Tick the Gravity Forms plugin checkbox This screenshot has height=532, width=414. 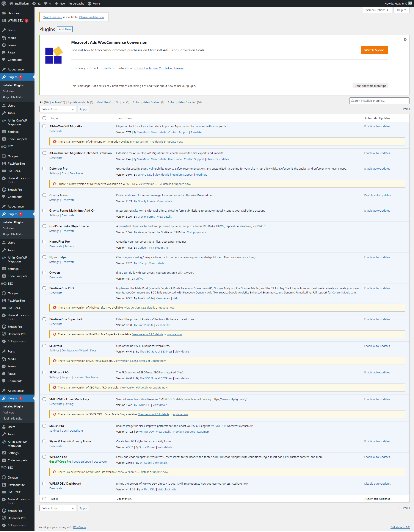(44, 195)
